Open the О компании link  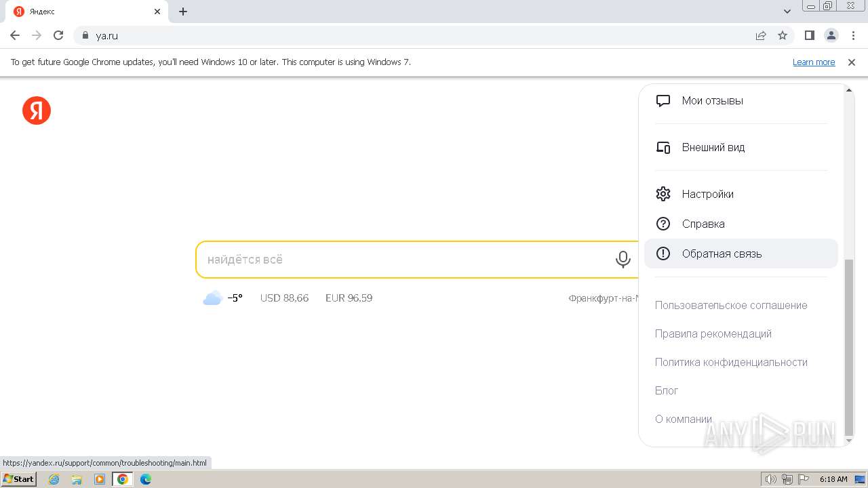[684, 419]
